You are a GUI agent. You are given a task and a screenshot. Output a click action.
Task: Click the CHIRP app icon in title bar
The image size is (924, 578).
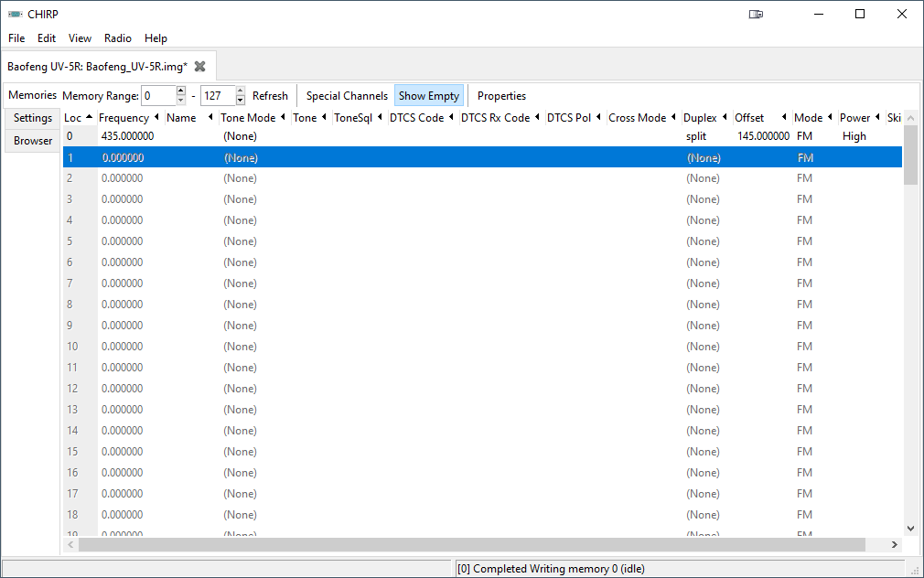point(15,14)
